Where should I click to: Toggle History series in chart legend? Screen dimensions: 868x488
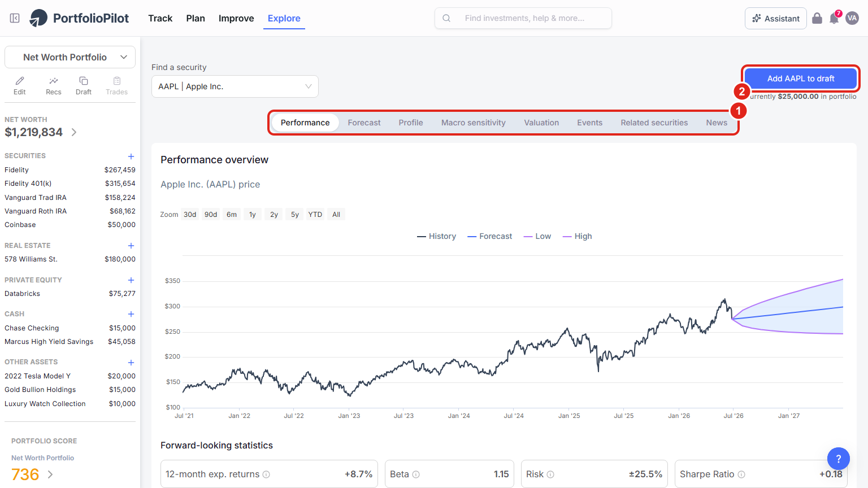pos(436,236)
